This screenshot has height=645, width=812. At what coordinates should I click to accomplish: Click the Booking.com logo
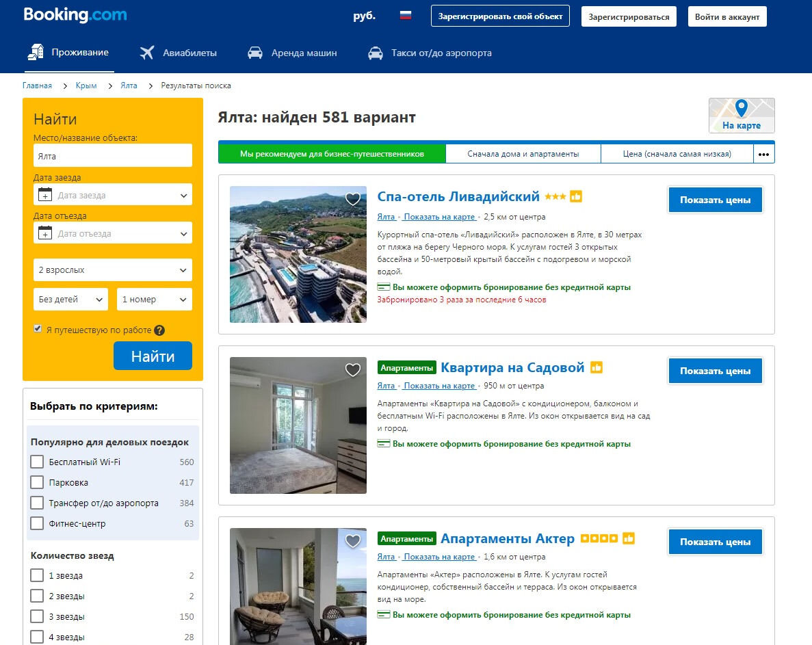point(75,14)
